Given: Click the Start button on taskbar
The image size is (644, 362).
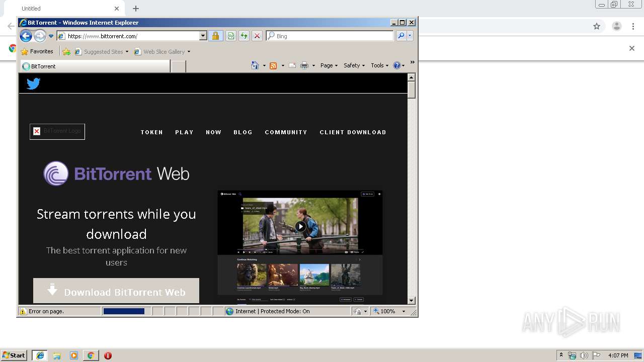Looking at the screenshot, I should click(x=14, y=355).
